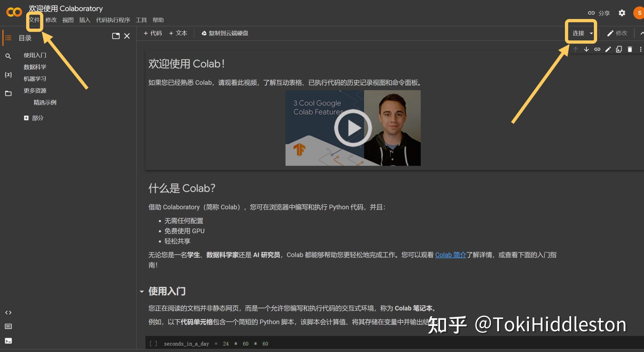This screenshot has height=352, width=644.
Task: Move the current cell down
Action: 586,49
